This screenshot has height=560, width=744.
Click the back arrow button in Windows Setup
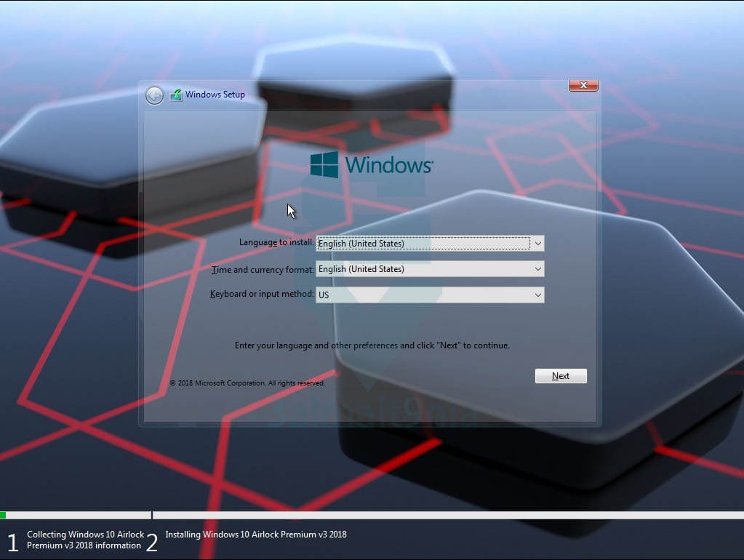tap(154, 95)
